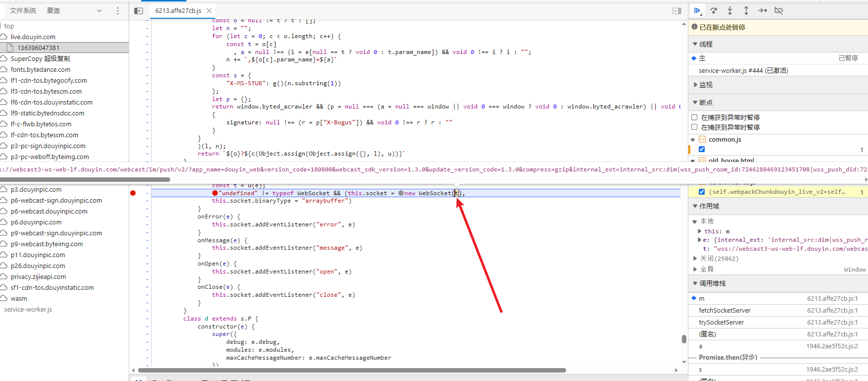Collapse the common.js breakpoint group
Screen dimensions: 868x381
[693, 140]
